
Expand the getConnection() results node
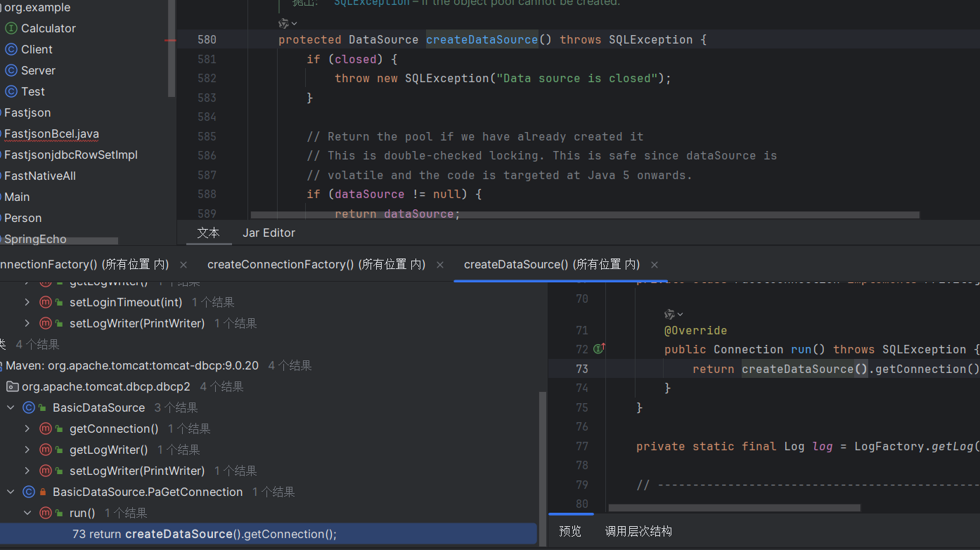pos(27,428)
